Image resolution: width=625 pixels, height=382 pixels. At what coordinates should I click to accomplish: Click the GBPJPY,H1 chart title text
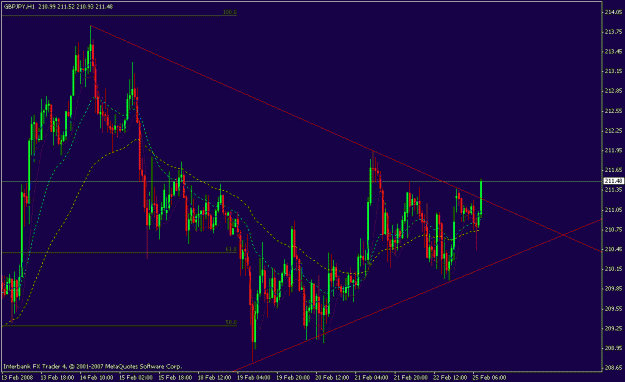coord(20,6)
